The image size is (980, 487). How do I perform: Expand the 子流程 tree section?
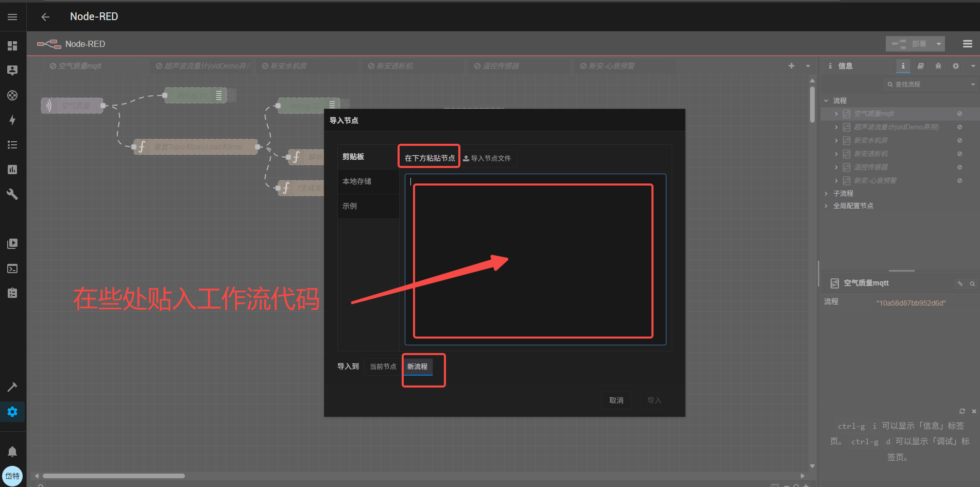[x=827, y=193]
